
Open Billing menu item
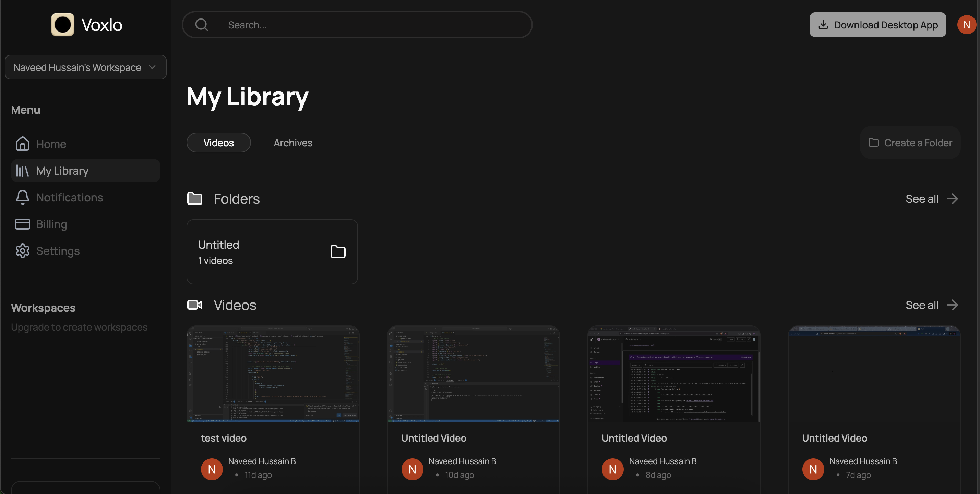(x=86, y=224)
